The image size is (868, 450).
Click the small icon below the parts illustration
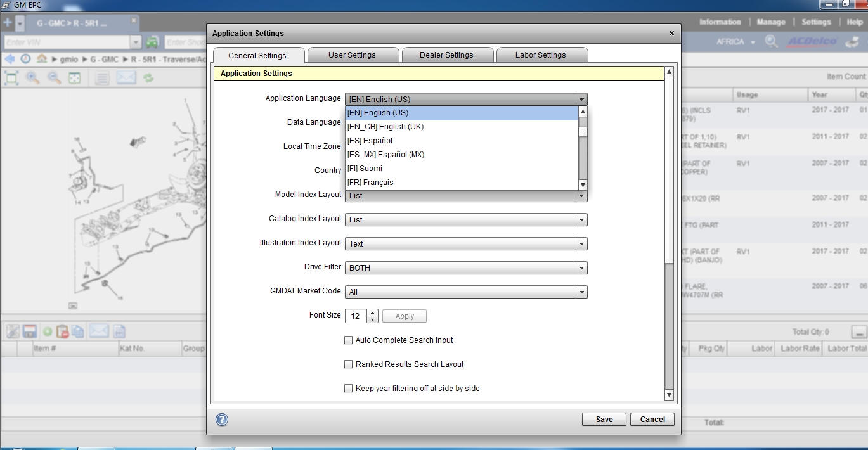(x=73, y=305)
